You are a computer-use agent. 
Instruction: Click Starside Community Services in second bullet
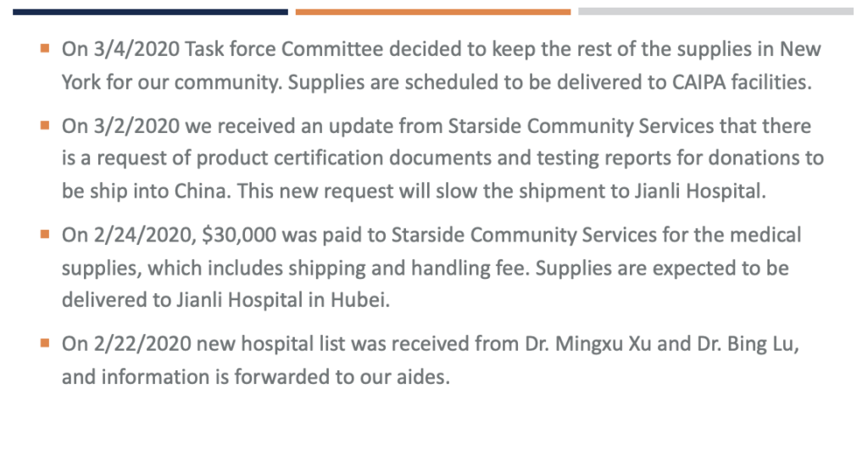tap(581, 126)
